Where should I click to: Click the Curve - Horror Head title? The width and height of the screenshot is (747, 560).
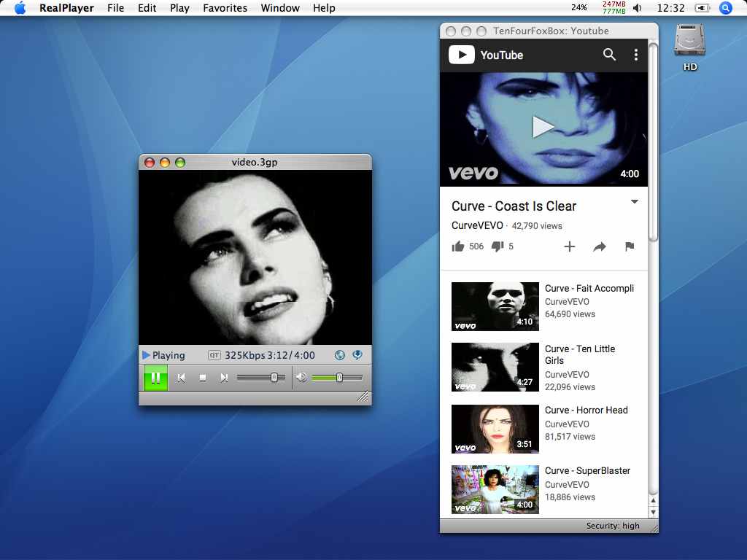pos(587,411)
